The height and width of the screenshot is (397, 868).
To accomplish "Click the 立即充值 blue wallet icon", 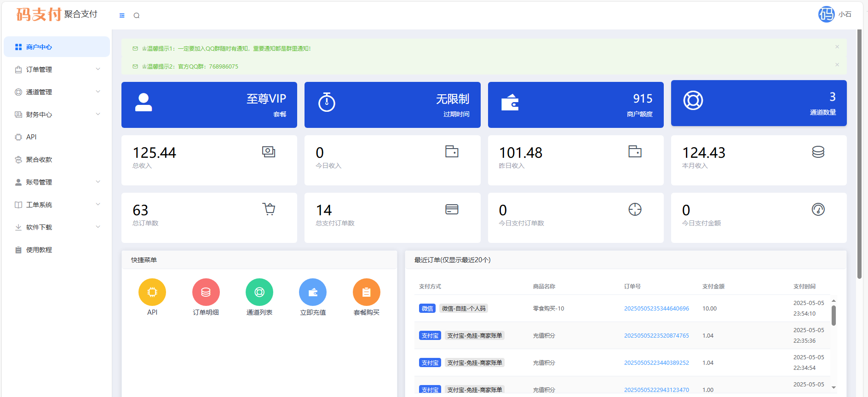I will tap(313, 292).
